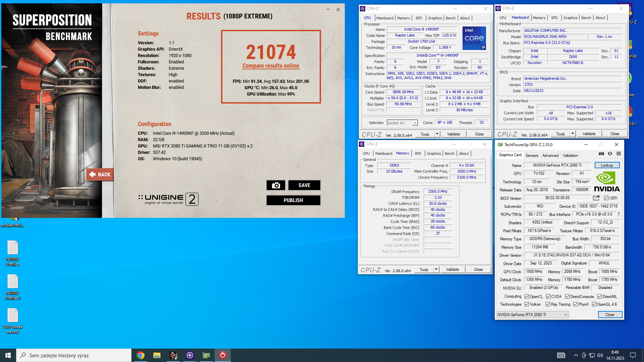Click the network tray icon
Screen dimensions: 644x362
click(592, 355)
